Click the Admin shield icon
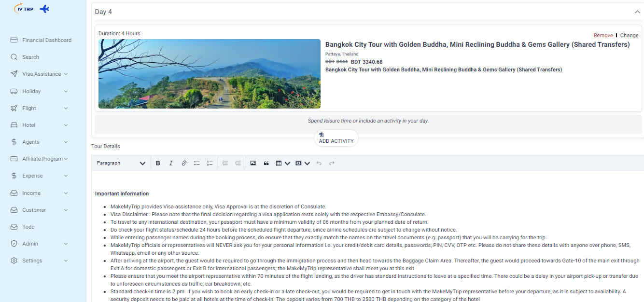Image resolution: width=644 pixels, height=302 pixels. 14,244
